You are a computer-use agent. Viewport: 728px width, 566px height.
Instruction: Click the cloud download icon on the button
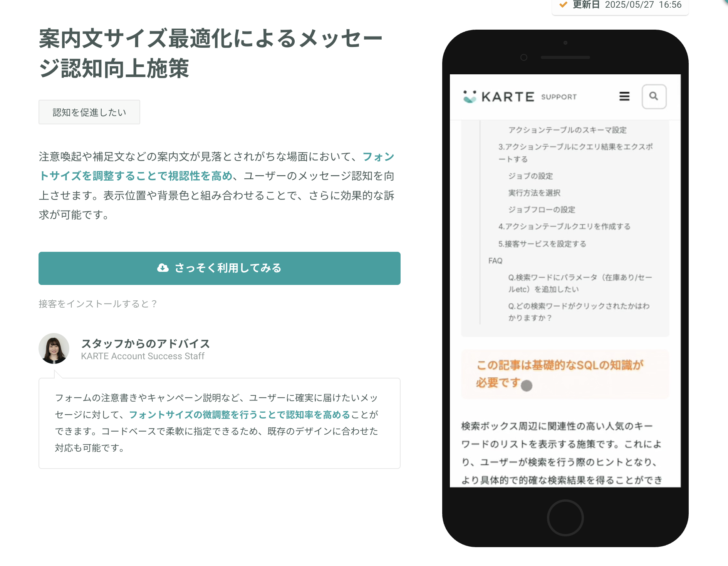coord(163,268)
